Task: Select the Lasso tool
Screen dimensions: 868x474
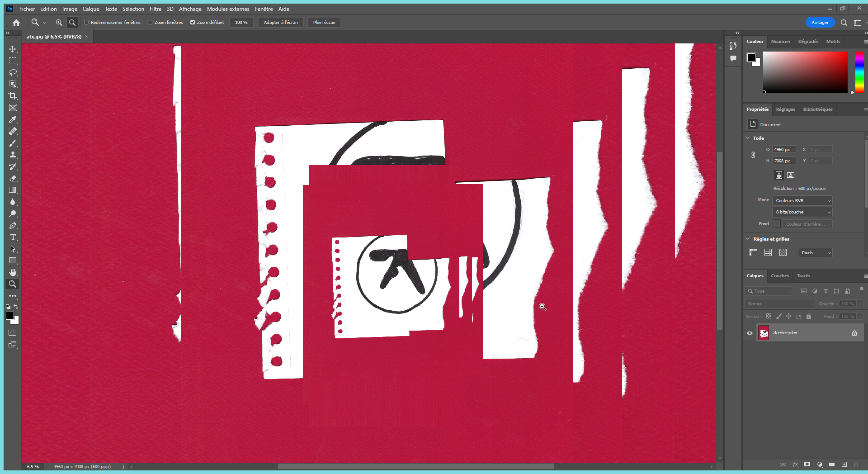Action: [x=13, y=72]
